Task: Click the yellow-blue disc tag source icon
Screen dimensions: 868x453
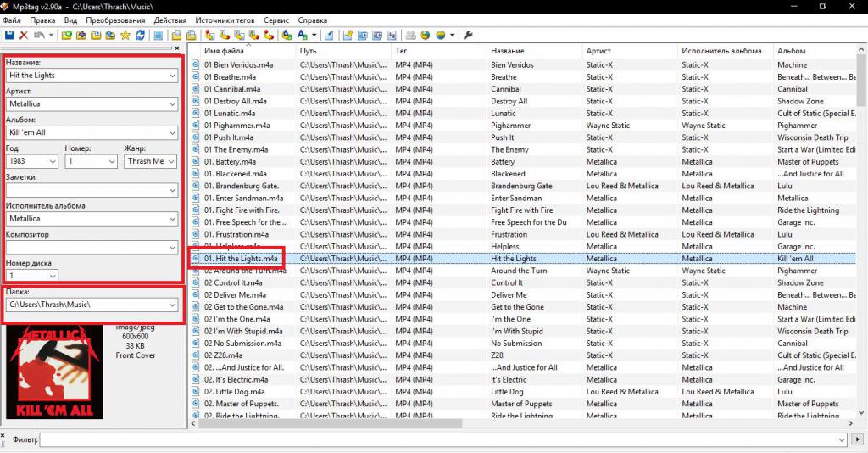Action: 441,35
